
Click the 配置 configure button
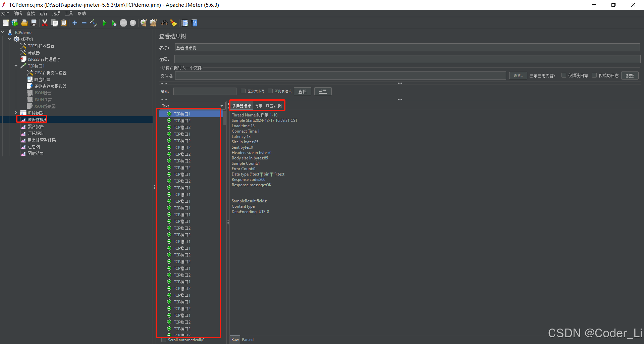[x=630, y=76]
